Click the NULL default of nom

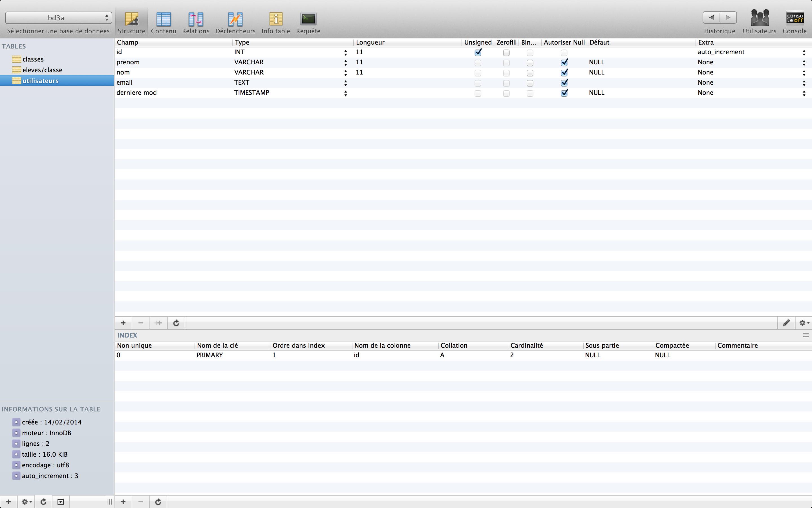(597, 72)
